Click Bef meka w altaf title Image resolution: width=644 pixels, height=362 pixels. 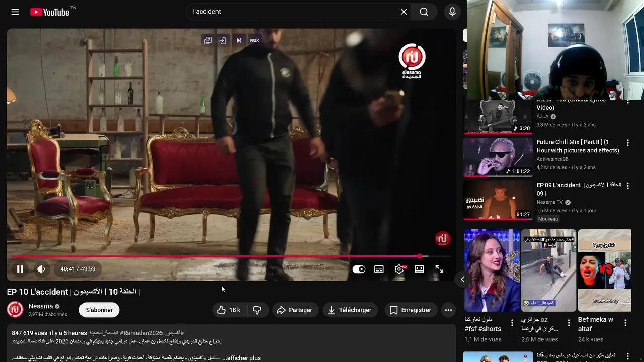pyautogui.click(x=596, y=324)
